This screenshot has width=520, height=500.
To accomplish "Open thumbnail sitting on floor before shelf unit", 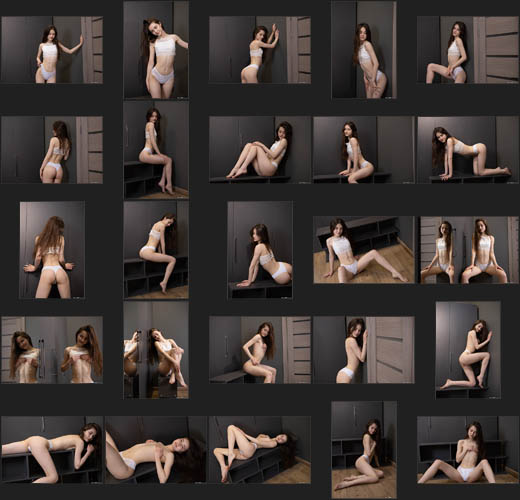I will 468,450.
